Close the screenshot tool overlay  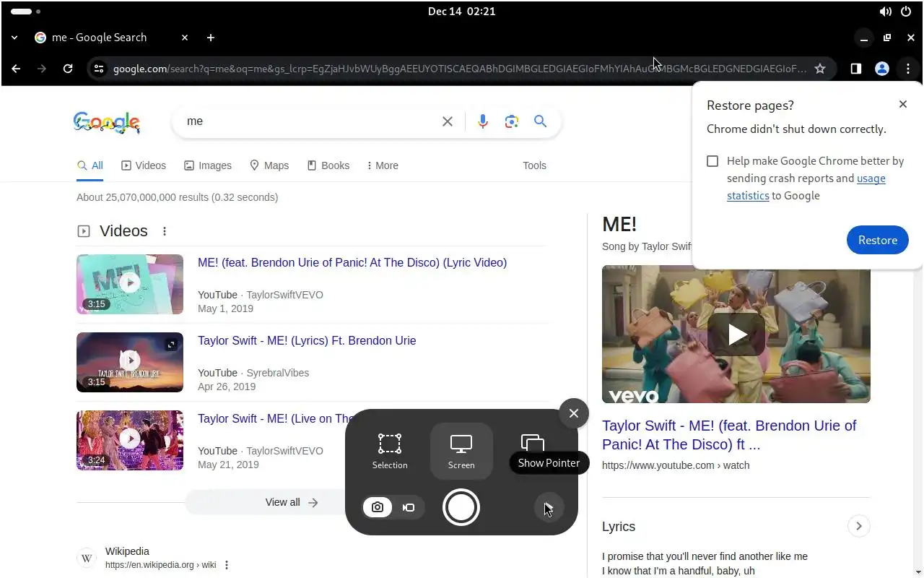pyautogui.click(x=574, y=413)
